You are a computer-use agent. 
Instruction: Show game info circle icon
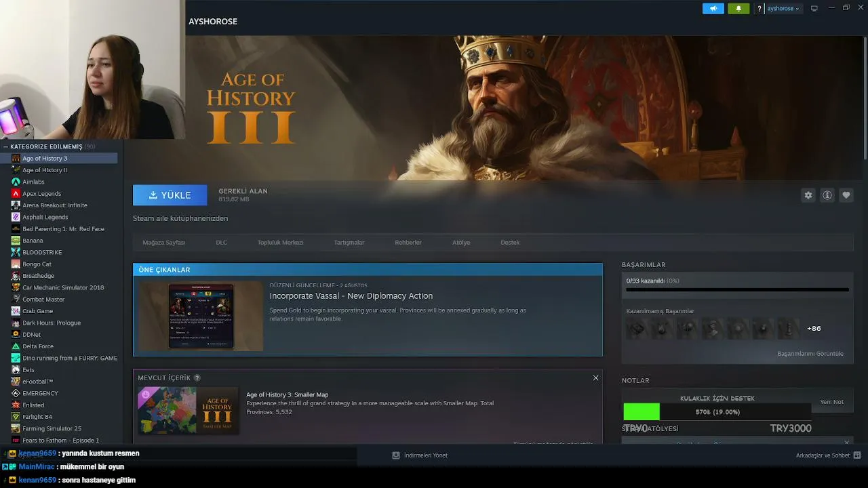click(827, 195)
